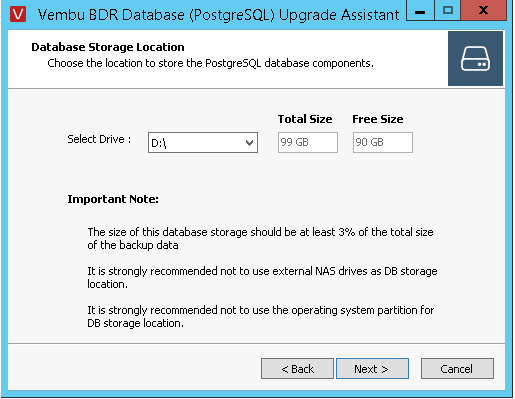Click the Total Size label

[305, 119]
